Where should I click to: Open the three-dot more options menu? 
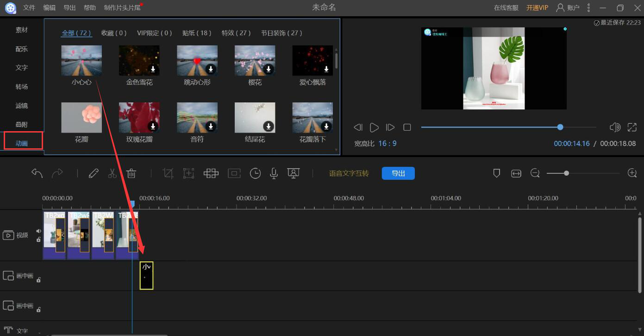point(588,8)
